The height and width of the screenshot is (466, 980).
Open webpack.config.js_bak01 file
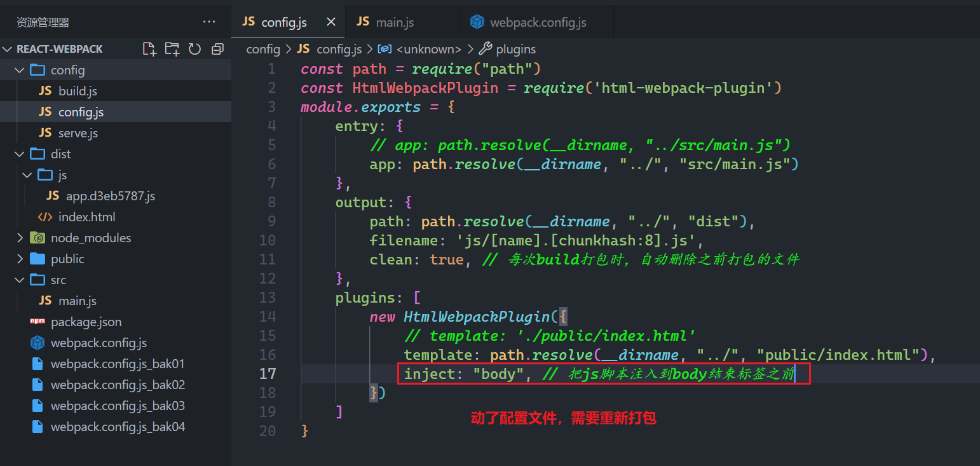point(116,364)
